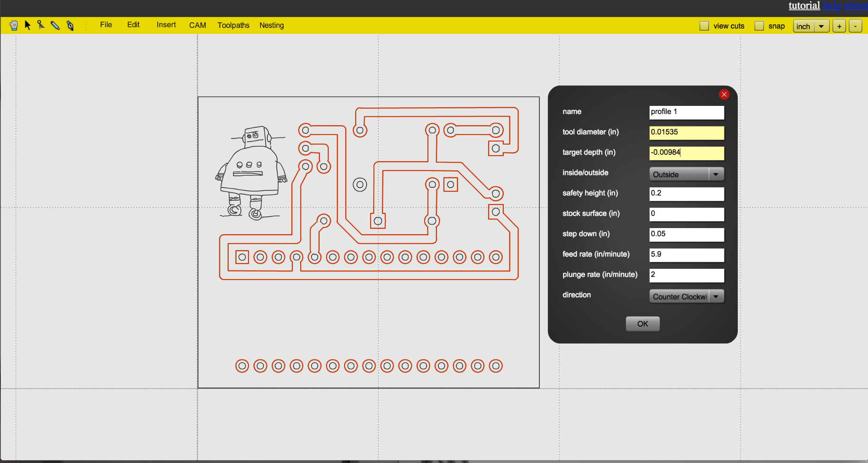Image resolution: width=868 pixels, height=463 pixels.
Task: Select the pencil drawing tool
Action: (55, 25)
